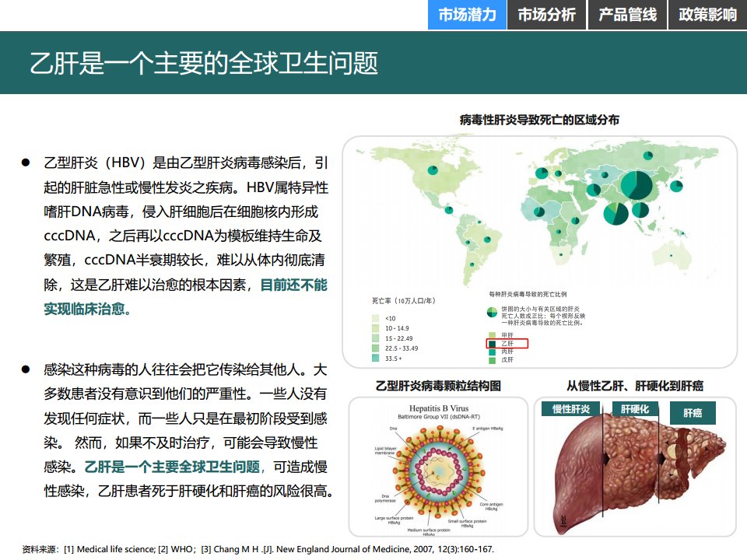The width and height of the screenshot is (747, 560).
Task: Click the pie chart over Japan
Action: pos(676,186)
